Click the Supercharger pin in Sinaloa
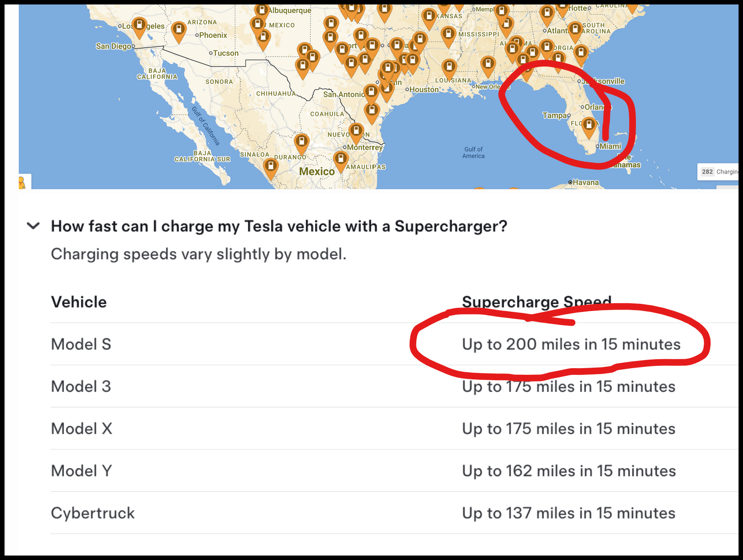Image resolution: width=743 pixels, height=560 pixels. pos(271,167)
